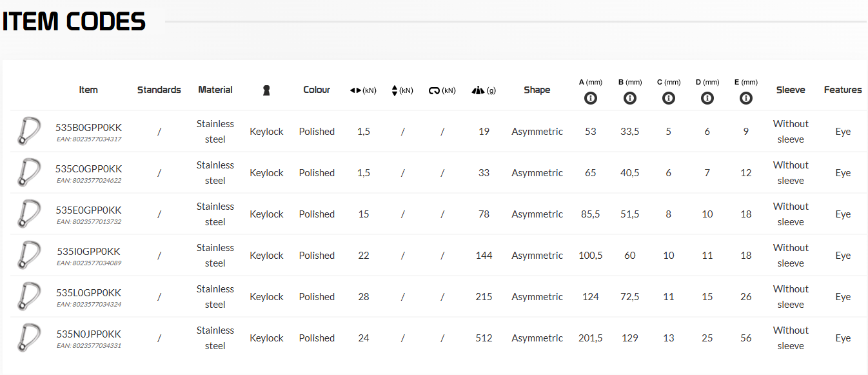Select item code 535E0GPP0KK
The height and width of the screenshot is (375, 868).
coord(88,210)
